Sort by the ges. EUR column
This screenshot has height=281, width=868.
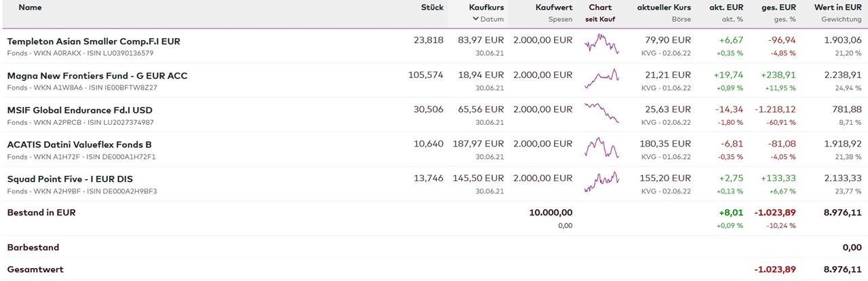click(779, 7)
